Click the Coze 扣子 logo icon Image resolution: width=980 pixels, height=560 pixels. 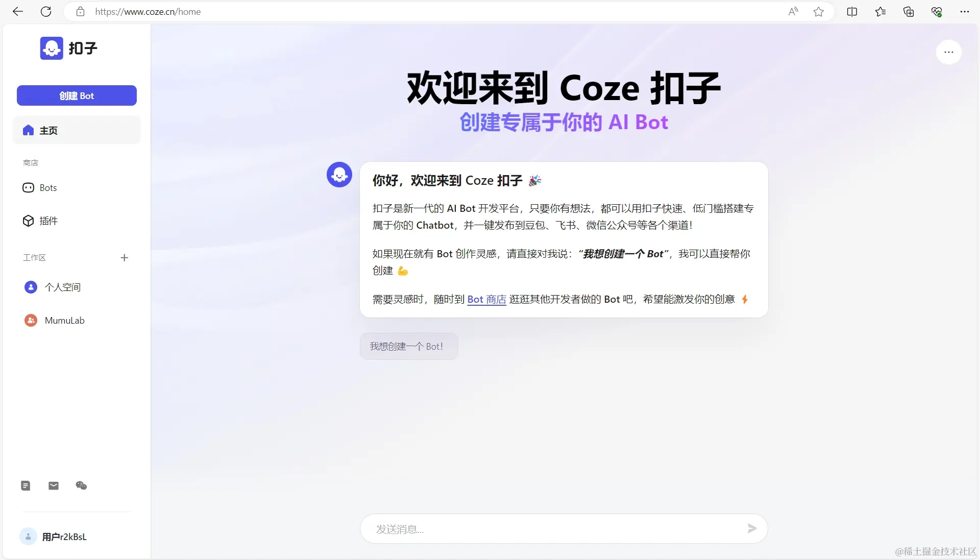(x=52, y=48)
